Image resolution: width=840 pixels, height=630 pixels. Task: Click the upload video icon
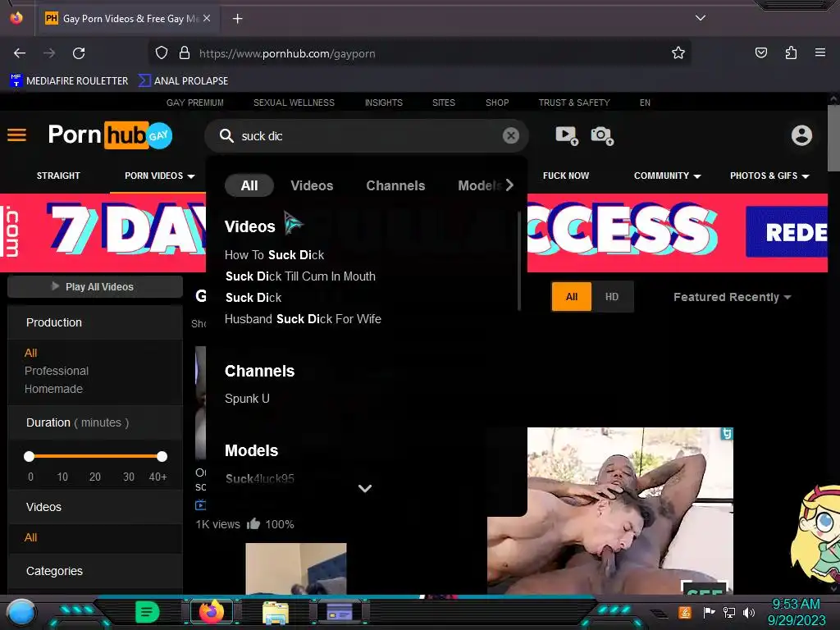(x=567, y=135)
